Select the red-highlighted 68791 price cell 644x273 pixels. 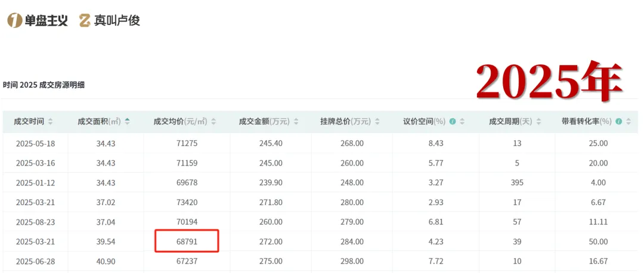click(187, 241)
